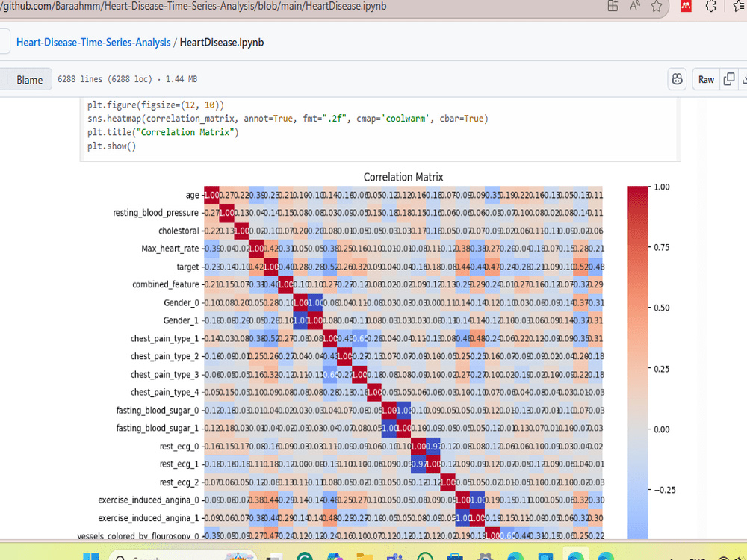
Task: Click the chest_pain_type_1 row label
Action: point(165,338)
